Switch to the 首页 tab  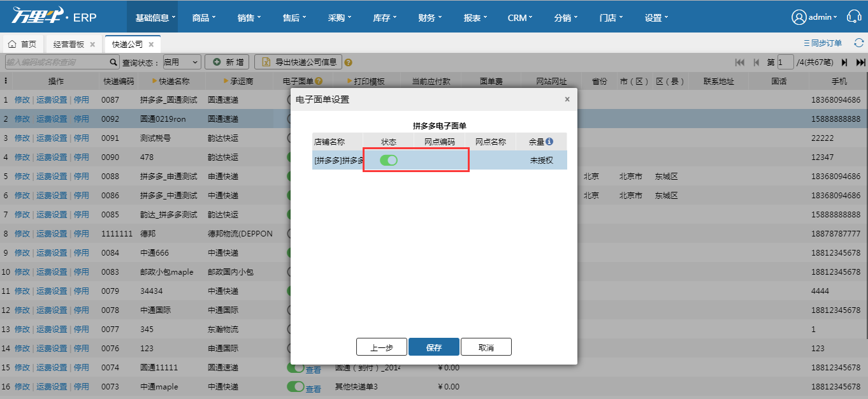coord(23,45)
